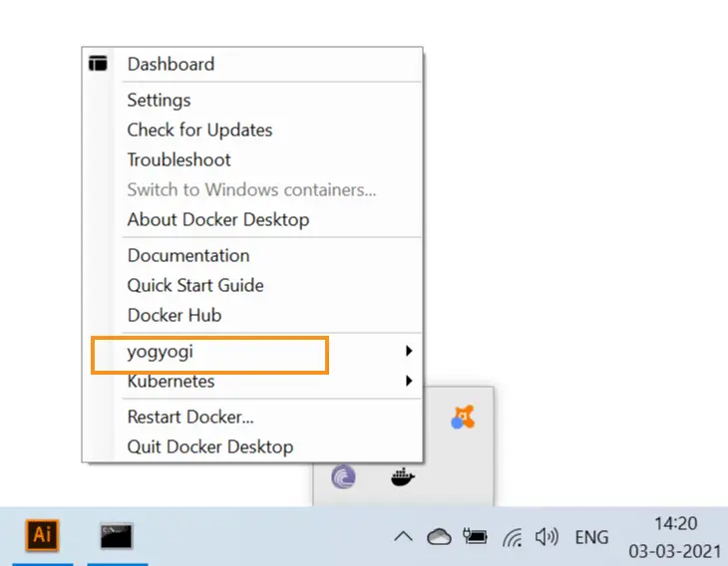Click the Docker whale tray icon
728x566 pixels.
[403, 477]
